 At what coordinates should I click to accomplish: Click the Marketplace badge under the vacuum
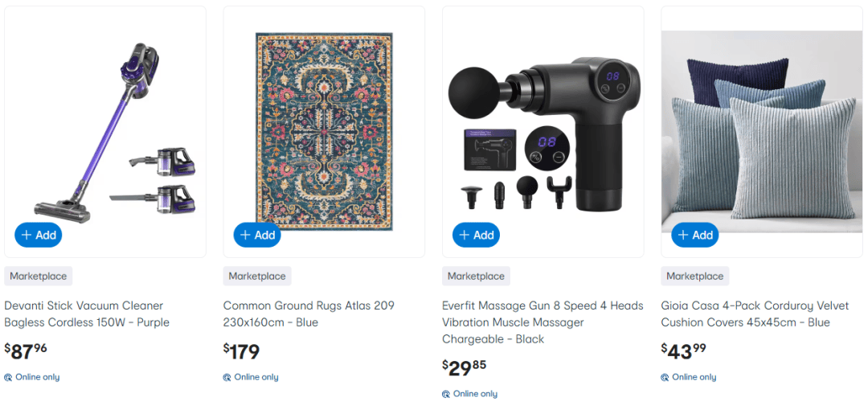(x=39, y=277)
